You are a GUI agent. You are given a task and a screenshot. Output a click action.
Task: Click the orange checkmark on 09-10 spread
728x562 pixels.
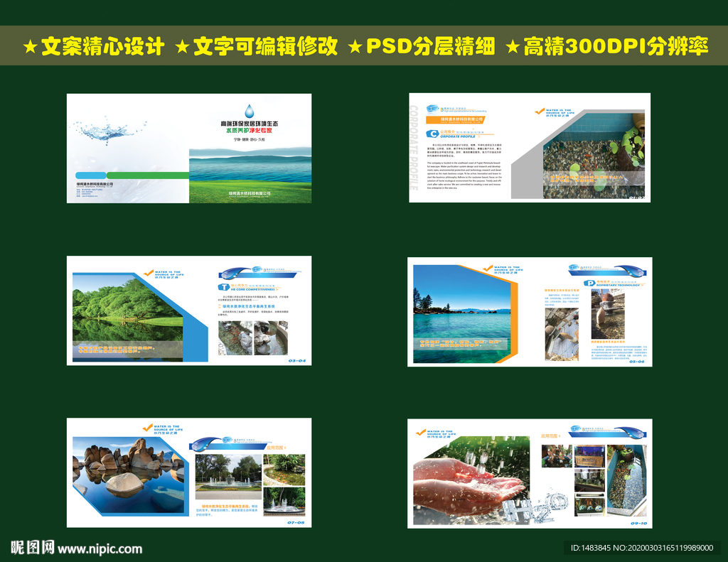(x=421, y=433)
